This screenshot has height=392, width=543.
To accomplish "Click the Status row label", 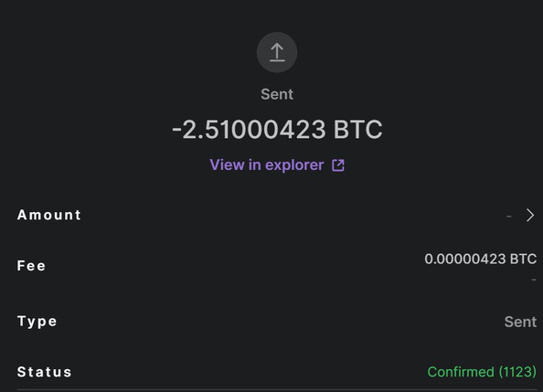I will coord(44,372).
